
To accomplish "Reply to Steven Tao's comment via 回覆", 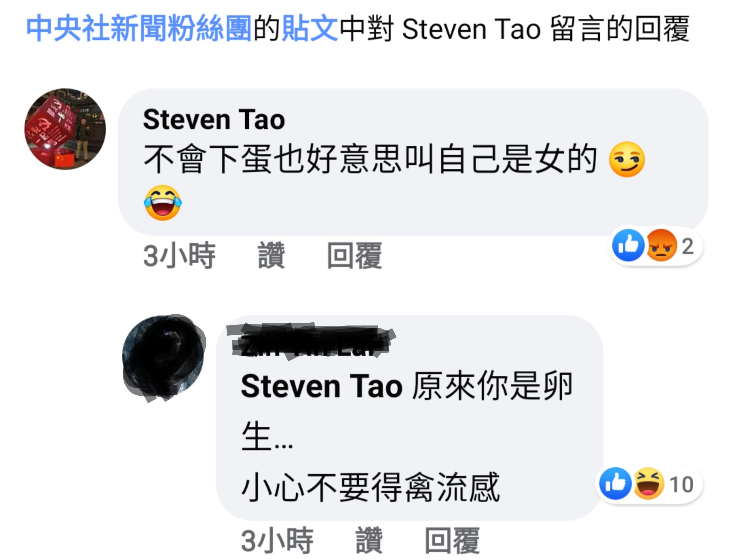I will tap(355, 256).
